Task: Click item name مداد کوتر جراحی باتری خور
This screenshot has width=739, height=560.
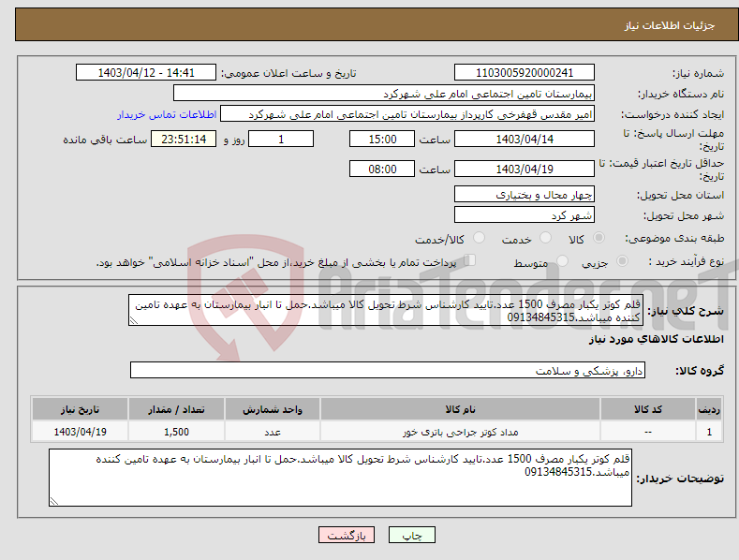Action: [461, 432]
